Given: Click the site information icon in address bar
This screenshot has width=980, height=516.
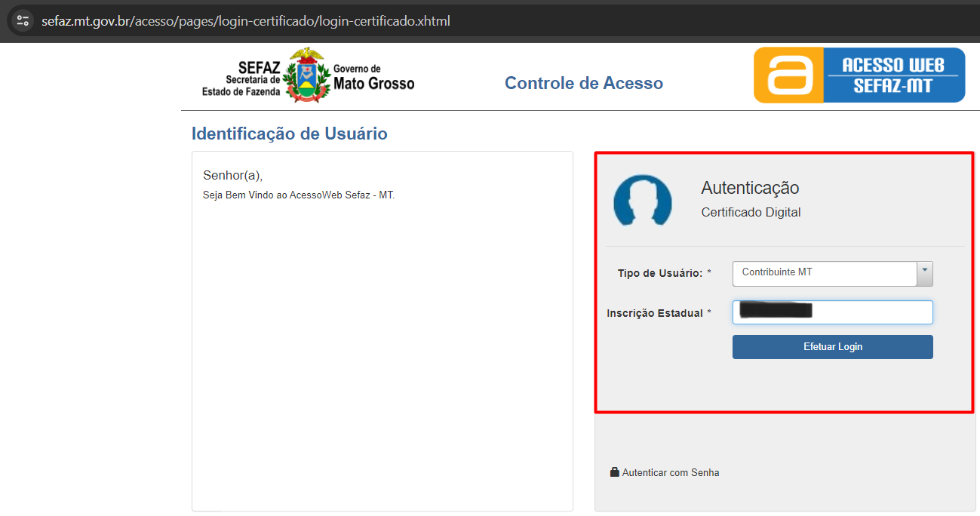Looking at the screenshot, I should [23, 21].
